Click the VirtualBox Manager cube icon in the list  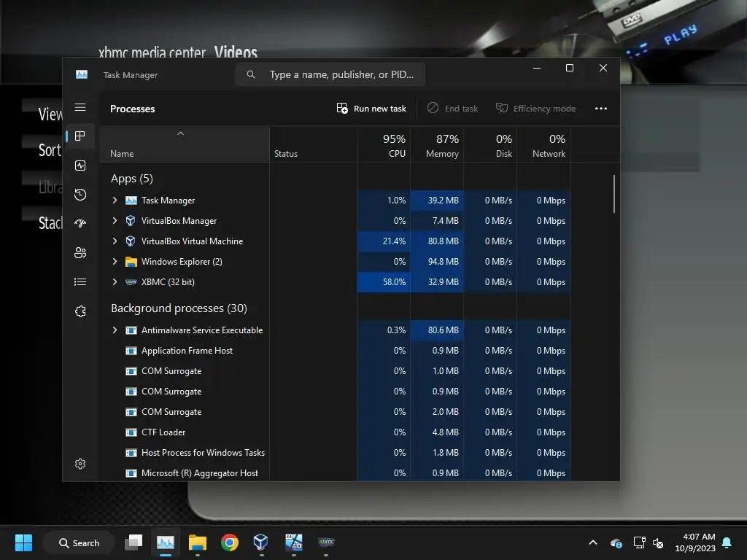coord(131,220)
